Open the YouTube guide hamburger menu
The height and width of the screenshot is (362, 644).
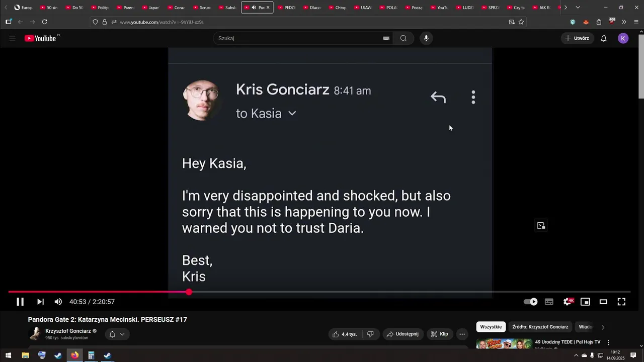(13, 38)
